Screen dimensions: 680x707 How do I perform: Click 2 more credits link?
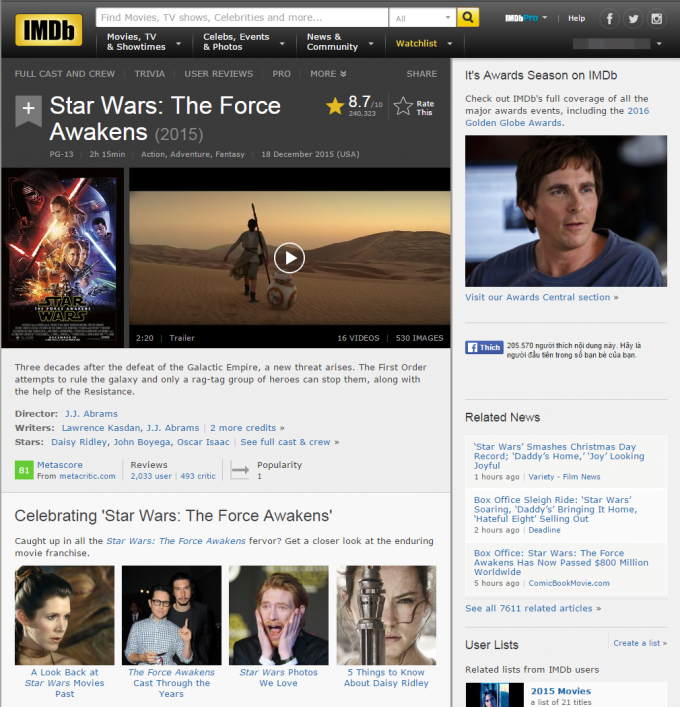point(243,427)
